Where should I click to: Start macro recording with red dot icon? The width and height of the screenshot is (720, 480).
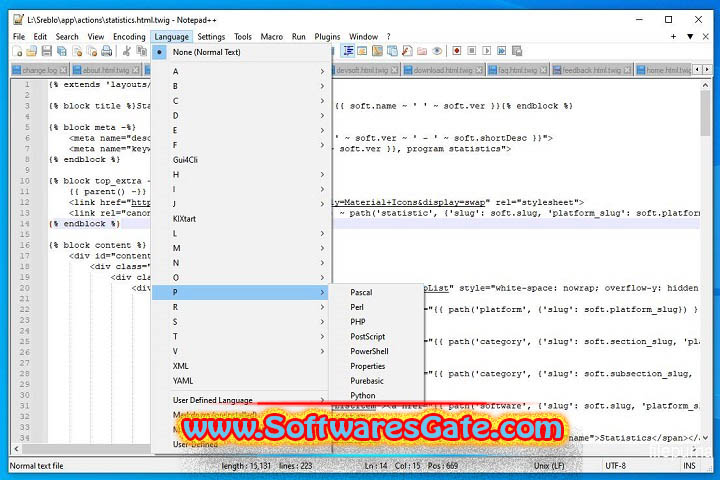click(456, 51)
